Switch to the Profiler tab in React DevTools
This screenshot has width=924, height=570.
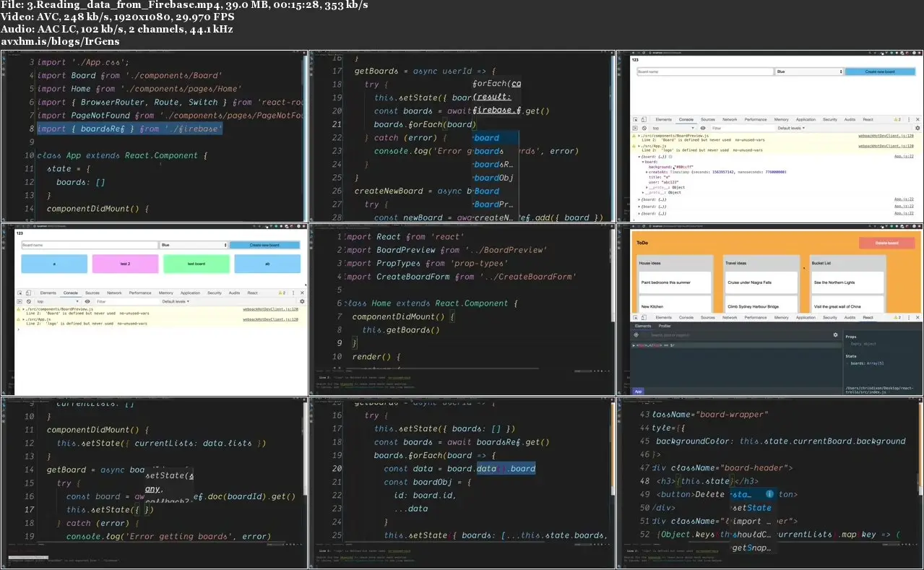coord(665,326)
